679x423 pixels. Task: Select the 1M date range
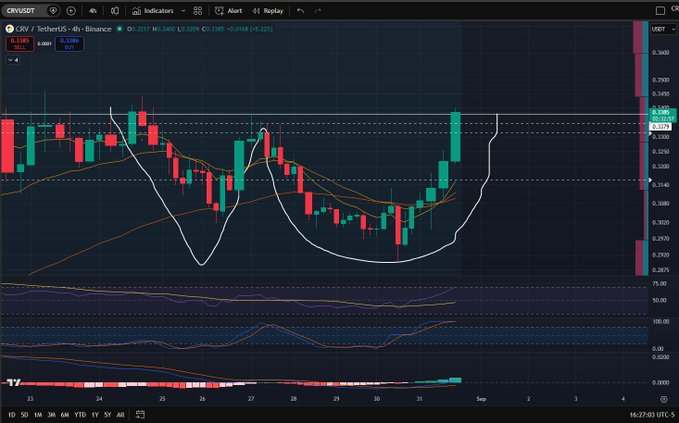pos(38,415)
